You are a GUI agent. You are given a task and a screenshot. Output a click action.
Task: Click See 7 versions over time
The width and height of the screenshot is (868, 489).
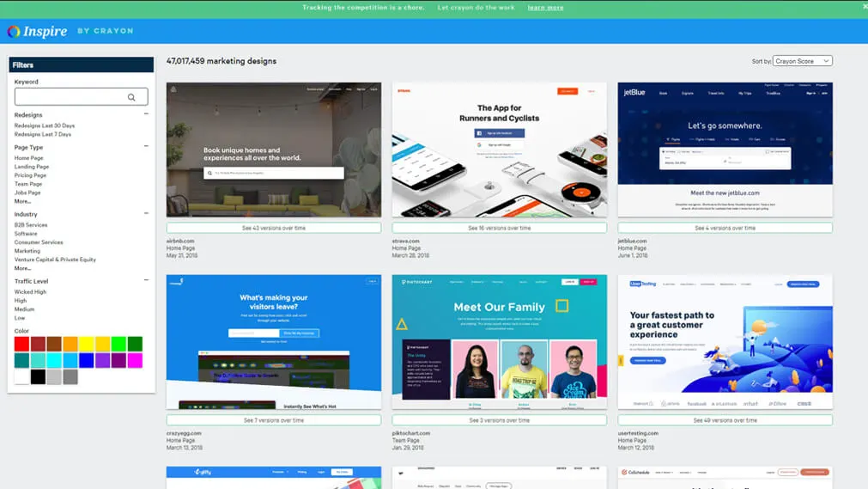coord(274,420)
